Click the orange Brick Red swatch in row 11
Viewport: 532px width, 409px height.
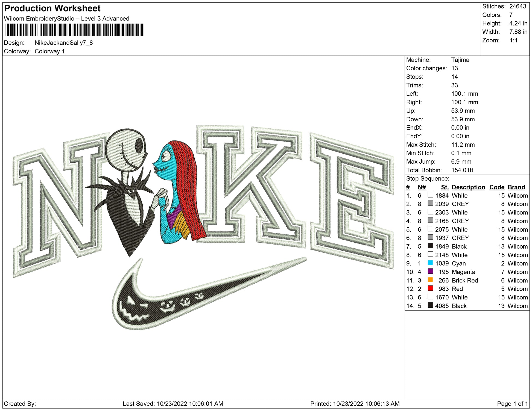pyautogui.click(x=430, y=280)
